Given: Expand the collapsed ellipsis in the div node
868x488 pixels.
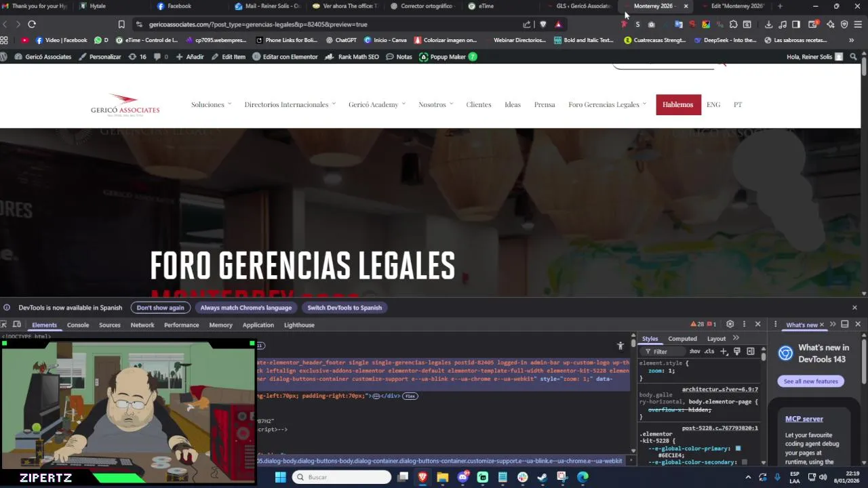Looking at the screenshot, I should coord(376,396).
